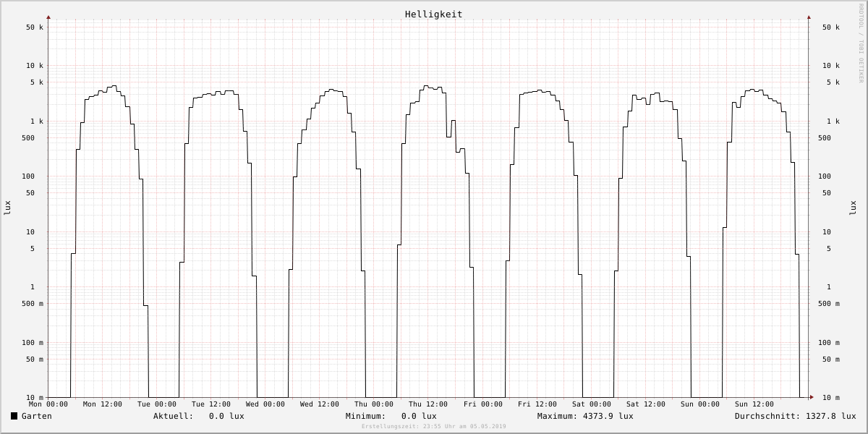
Task: Click the Tue 00:00 axis label
Action: coord(157,404)
